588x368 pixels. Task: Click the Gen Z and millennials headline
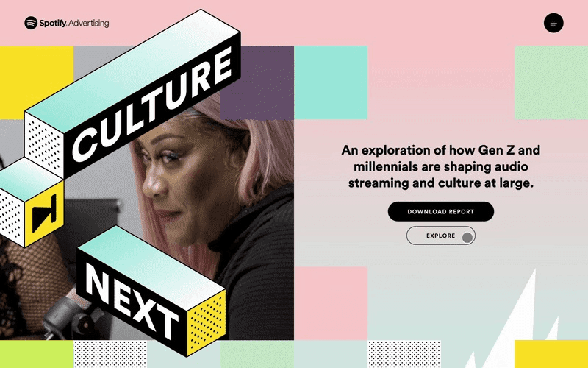[x=440, y=166]
